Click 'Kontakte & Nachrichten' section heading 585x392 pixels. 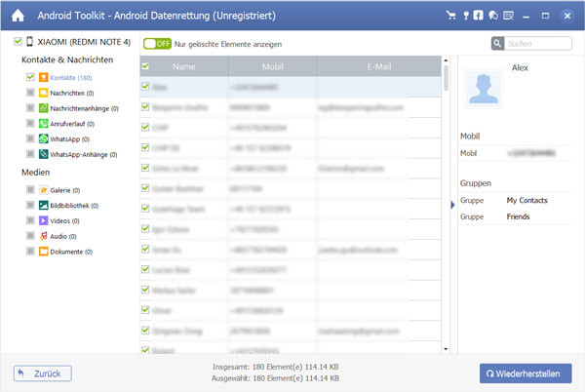tap(67, 59)
